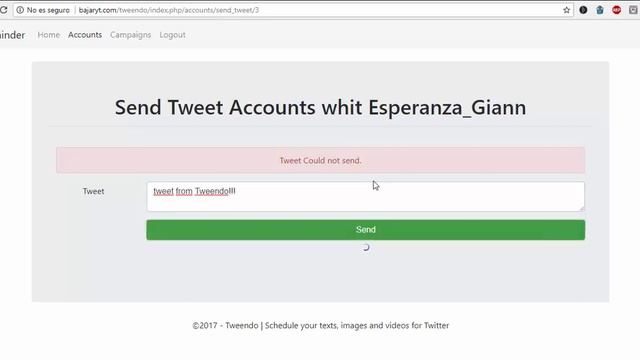Click the browser address bar URL

[169, 10]
